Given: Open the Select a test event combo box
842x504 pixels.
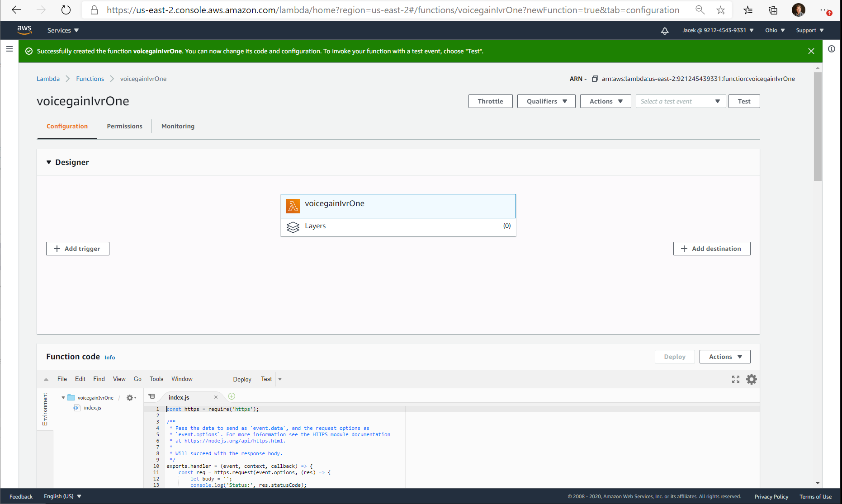Looking at the screenshot, I should click(x=681, y=101).
